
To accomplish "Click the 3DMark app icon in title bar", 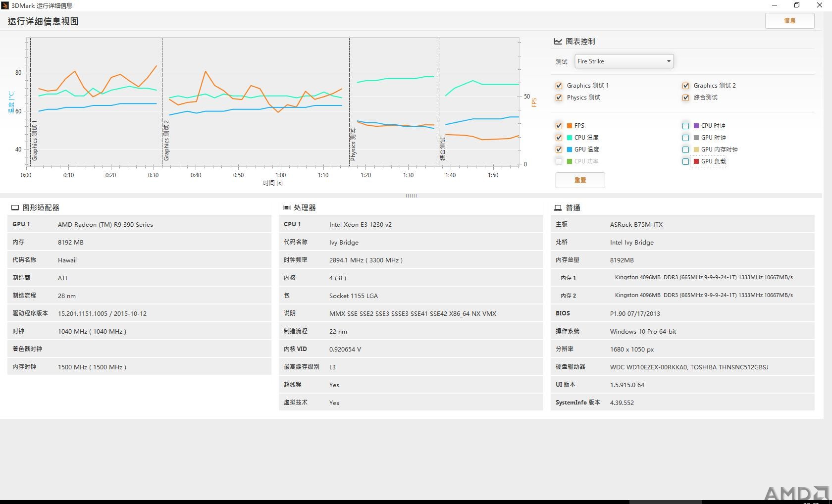I will (5, 5).
